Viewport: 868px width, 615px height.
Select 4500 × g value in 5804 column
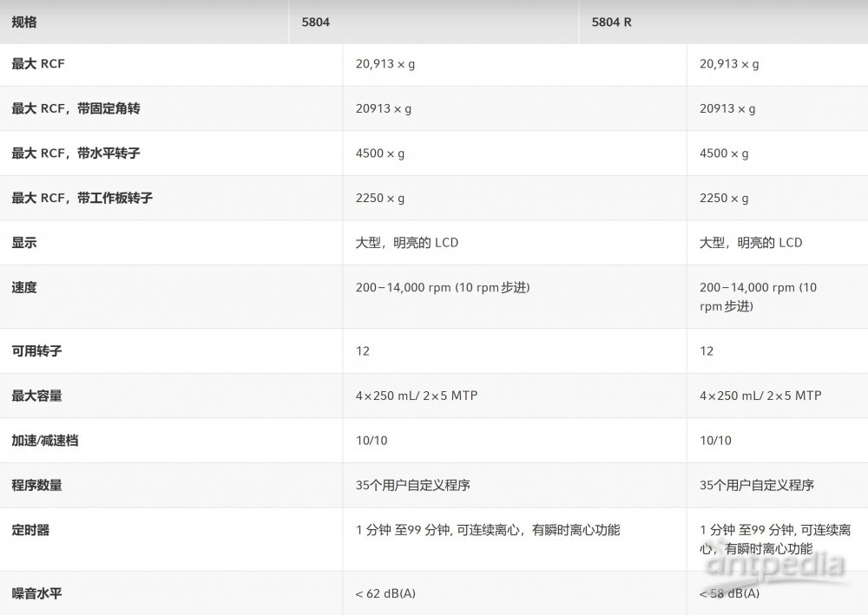(380, 154)
